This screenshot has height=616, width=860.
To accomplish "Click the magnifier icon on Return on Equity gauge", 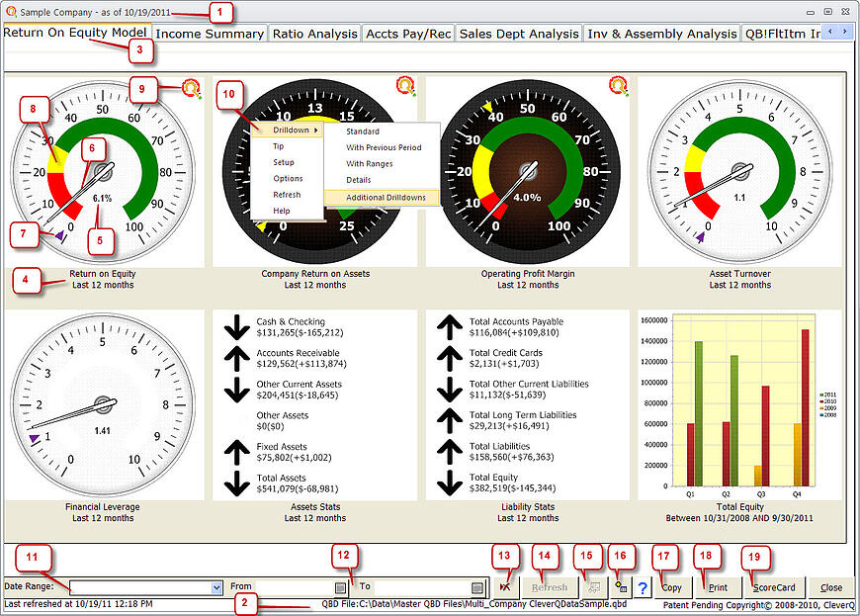I will (x=191, y=88).
